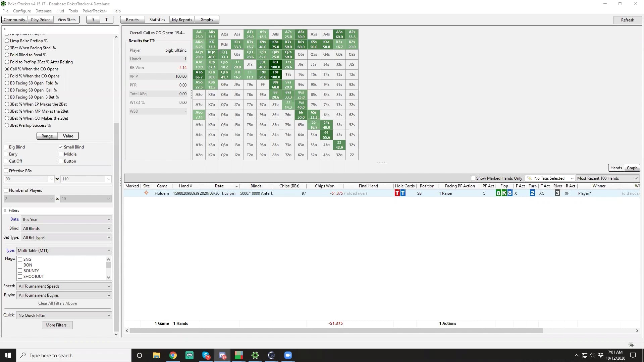644x362 pixels.
Task: Click the hand replayer icon in Site column
Action: click(x=146, y=193)
